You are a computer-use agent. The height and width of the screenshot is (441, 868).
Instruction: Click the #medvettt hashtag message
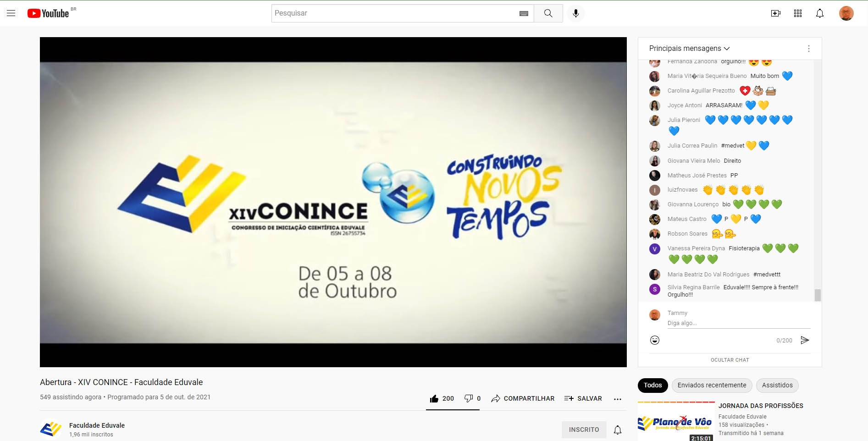[x=767, y=275]
